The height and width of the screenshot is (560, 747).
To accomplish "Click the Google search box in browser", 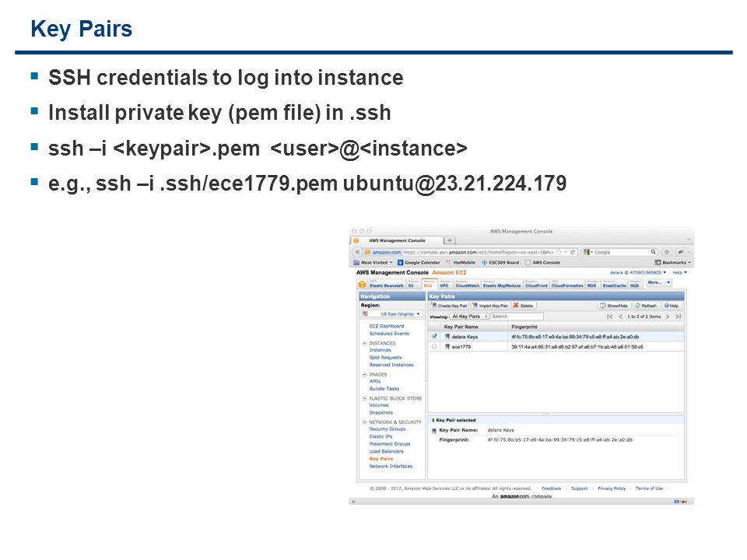I will tap(620, 252).
